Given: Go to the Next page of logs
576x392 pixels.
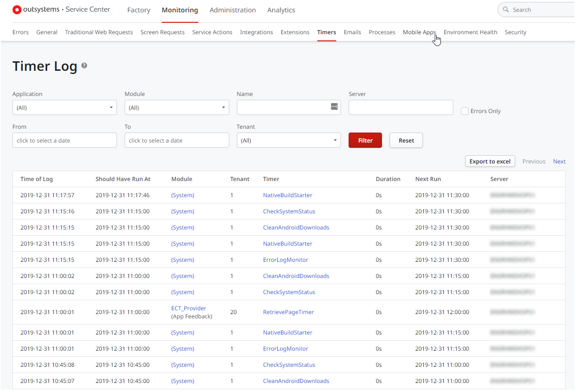Looking at the screenshot, I should [x=559, y=161].
